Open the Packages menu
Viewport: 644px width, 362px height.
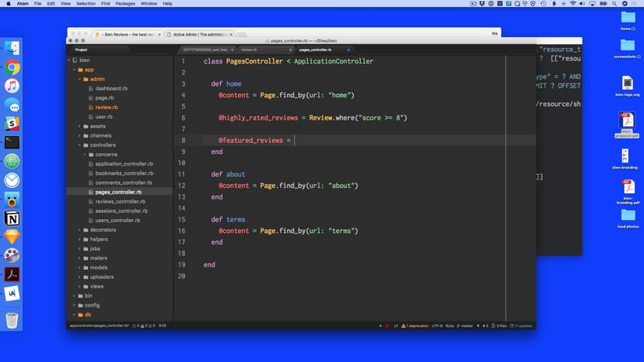[x=124, y=4]
